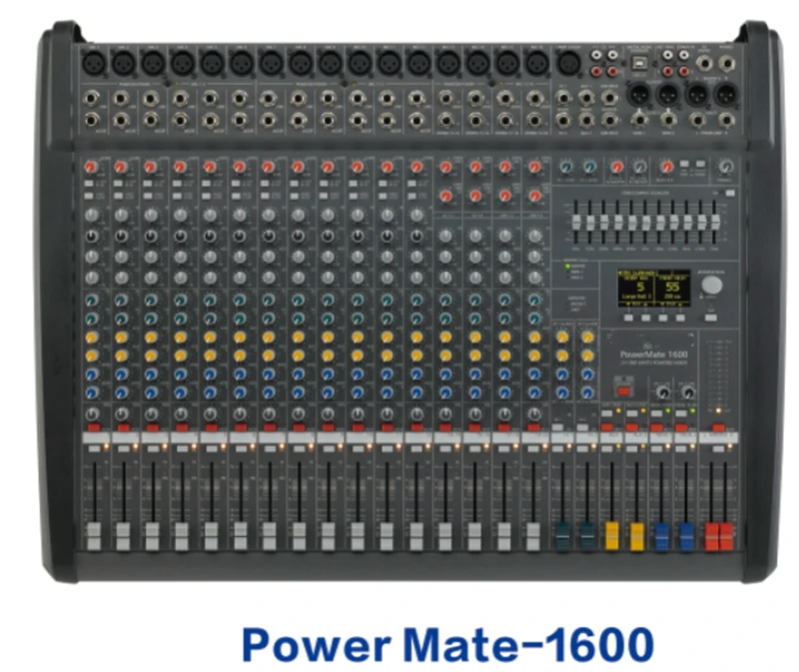Viewport: 799px width, 672px height.
Task: Click the first soft button under the display
Action: pyautogui.click(x=628, y=318)
